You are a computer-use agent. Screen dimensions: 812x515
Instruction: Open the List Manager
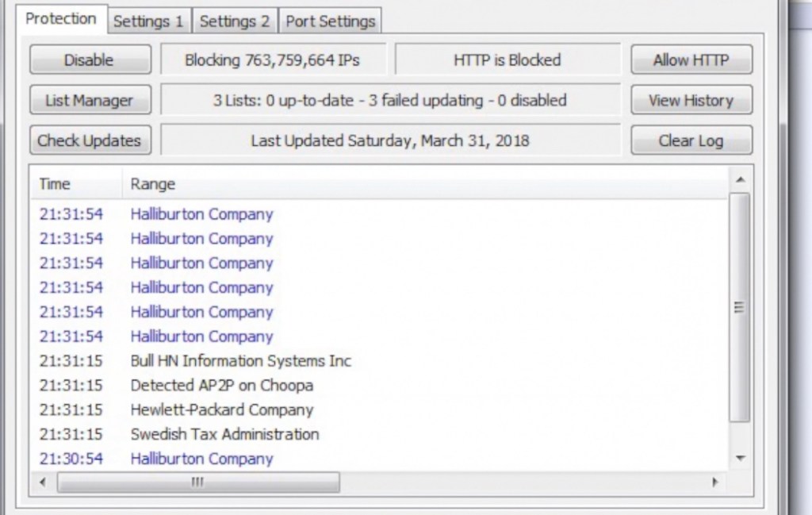90,101
